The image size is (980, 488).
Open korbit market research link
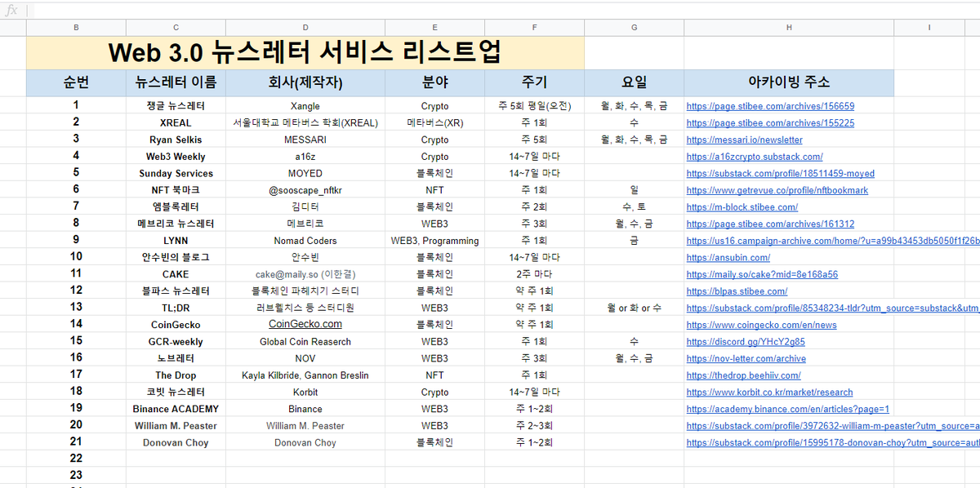tap(769, 393)
